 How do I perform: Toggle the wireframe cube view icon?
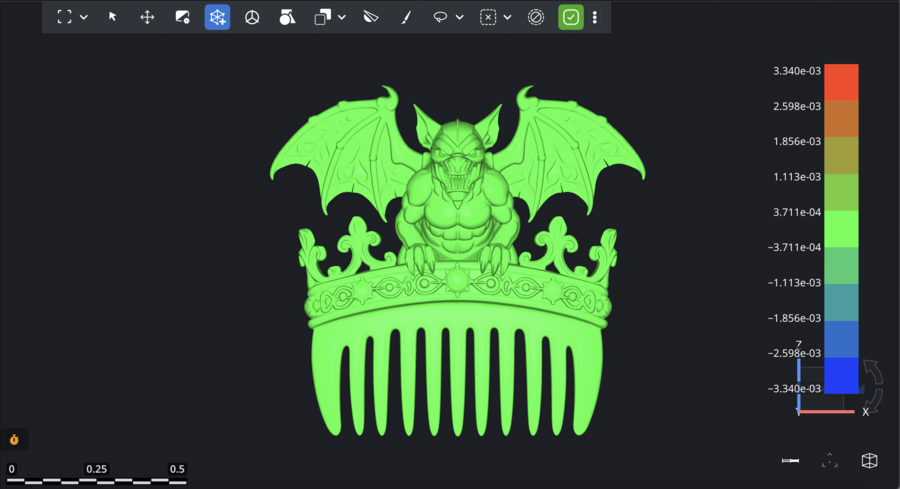pyautogui.click(x=869, y=460)
